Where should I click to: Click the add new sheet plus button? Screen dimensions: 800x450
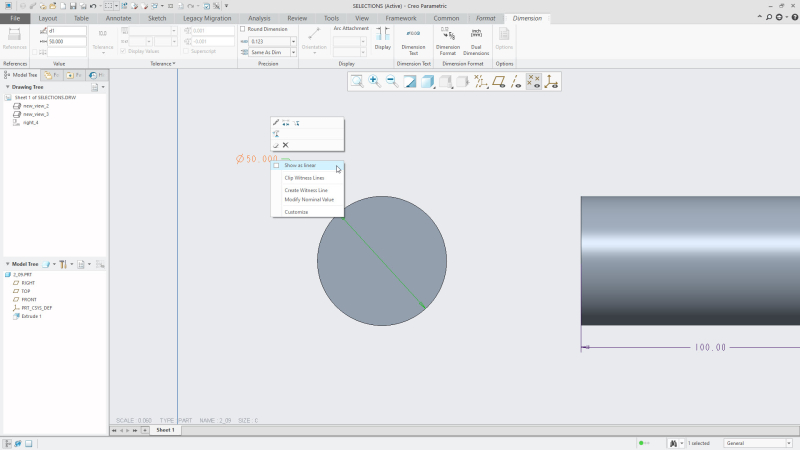[x=145, y=430]
